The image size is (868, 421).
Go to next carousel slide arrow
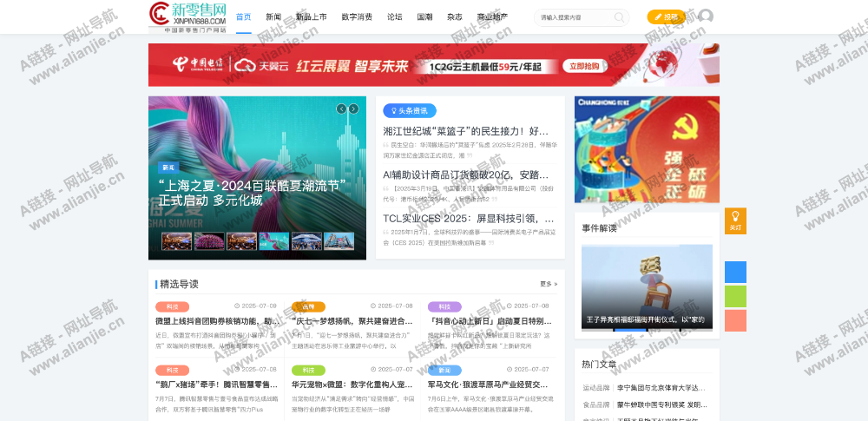pyautogui.click(x=353, y=109)
